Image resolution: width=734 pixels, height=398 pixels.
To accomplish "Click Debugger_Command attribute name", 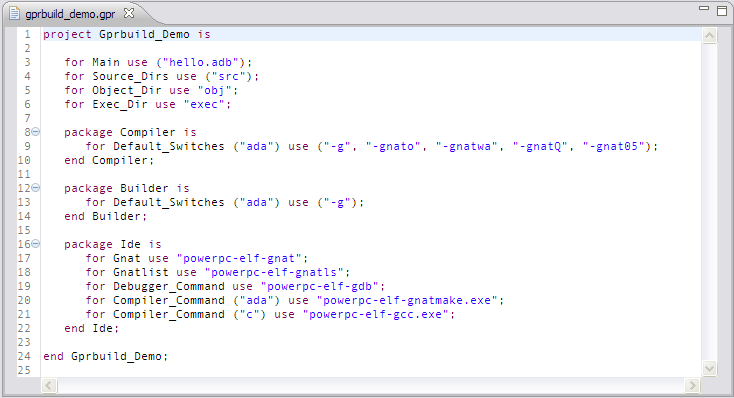I will [x=169, y=287].
